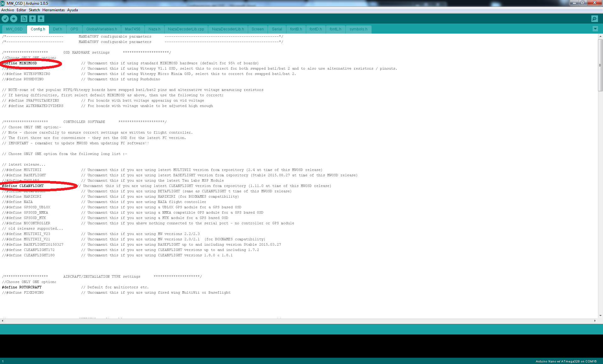The image size is (603, 364).
Task: Click the Verify sketch checkmark icon
Action: (x=5, y=19)
